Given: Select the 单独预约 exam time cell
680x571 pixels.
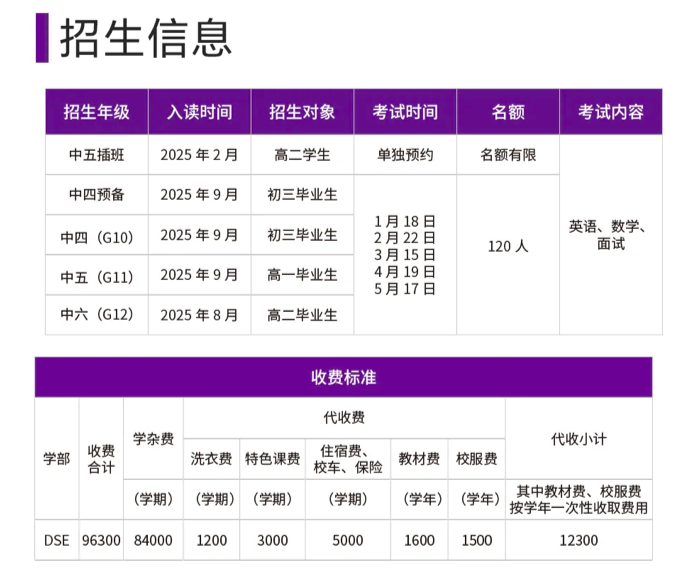Looking at the screenshot, I should [405, 155].
